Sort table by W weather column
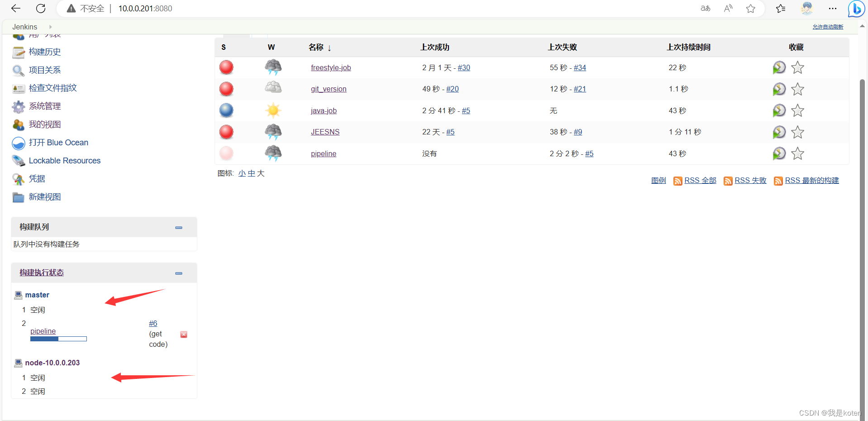This screenshot has height=421, width=868. pyautogui.click(x=271, y=47)
